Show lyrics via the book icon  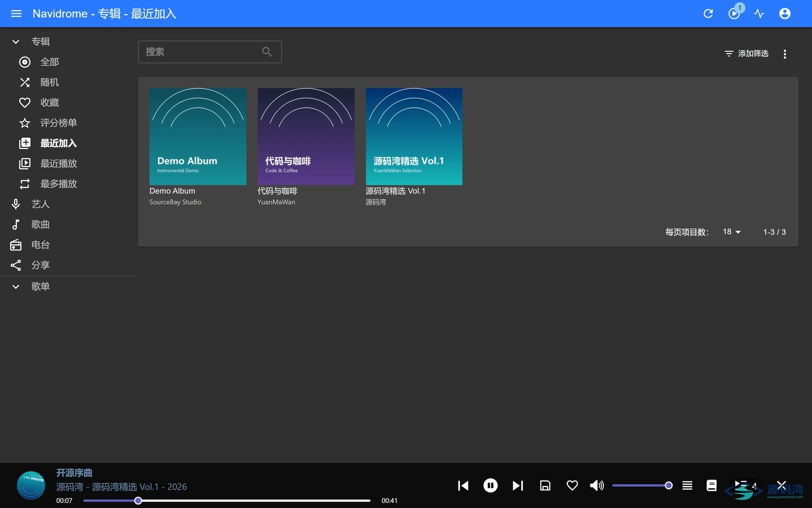[x=712, y=486]
